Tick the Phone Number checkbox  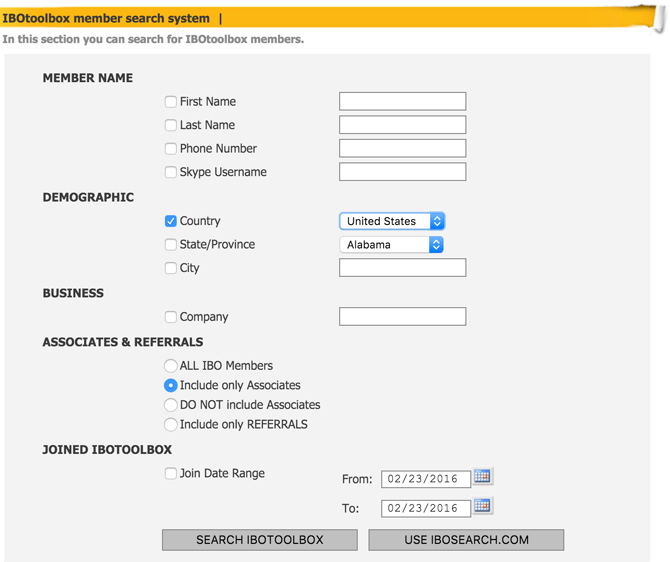coord(170,149)
